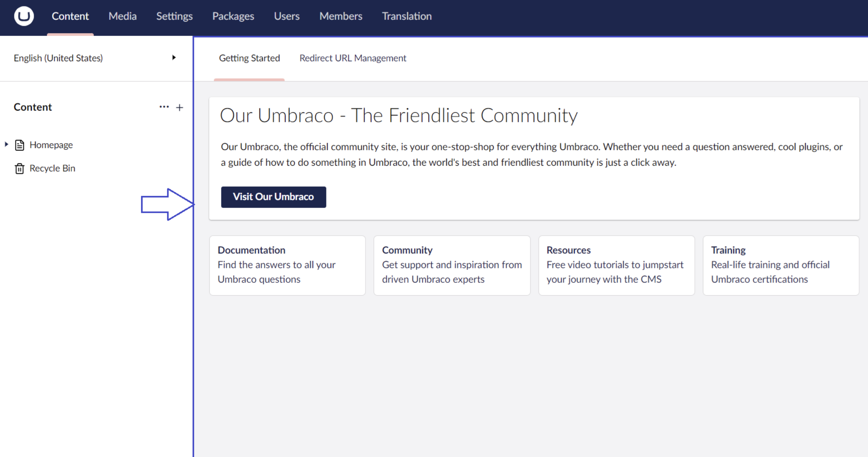Open the Documentation card
The width and height of the screenshot is (868, 457).
click(x=287, y=265)
